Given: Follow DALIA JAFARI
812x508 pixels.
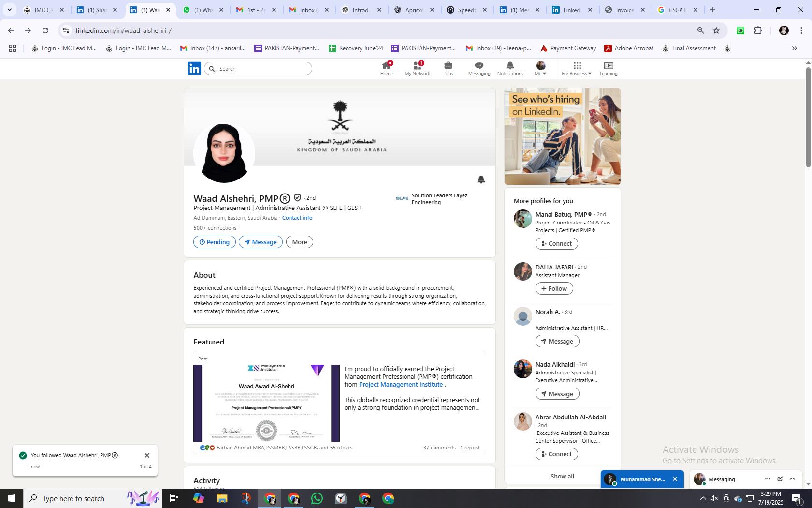Looking at the screenshot, I should point(554,288).
